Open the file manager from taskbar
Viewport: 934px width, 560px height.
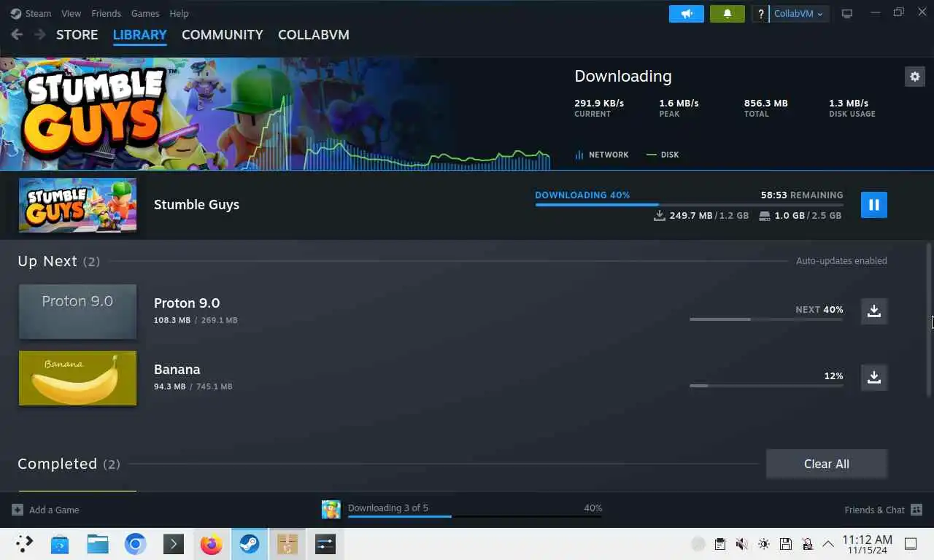[97, 544]
